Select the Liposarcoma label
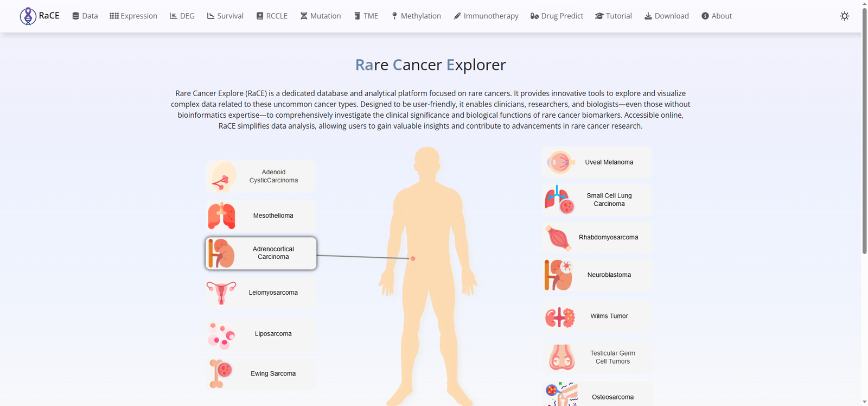Viewport: 868px width, 406px height. pyautogui.click(x=273, y=334)
